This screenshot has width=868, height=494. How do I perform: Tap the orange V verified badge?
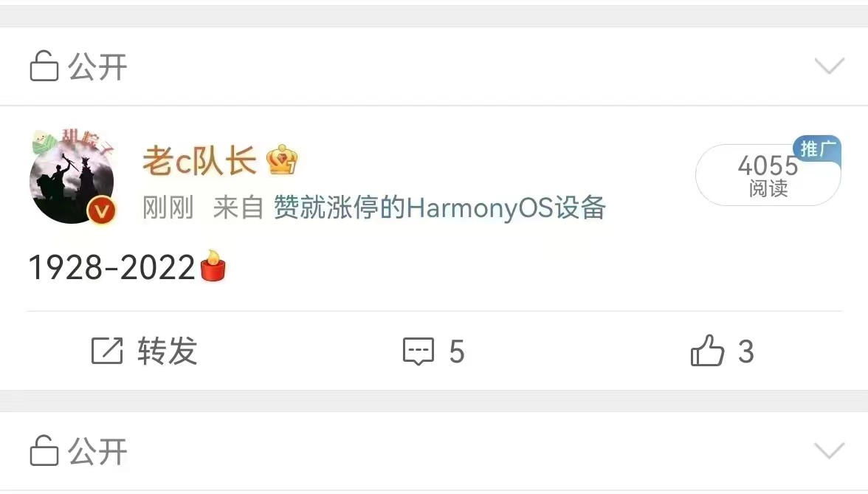click(x=102, y=210)
